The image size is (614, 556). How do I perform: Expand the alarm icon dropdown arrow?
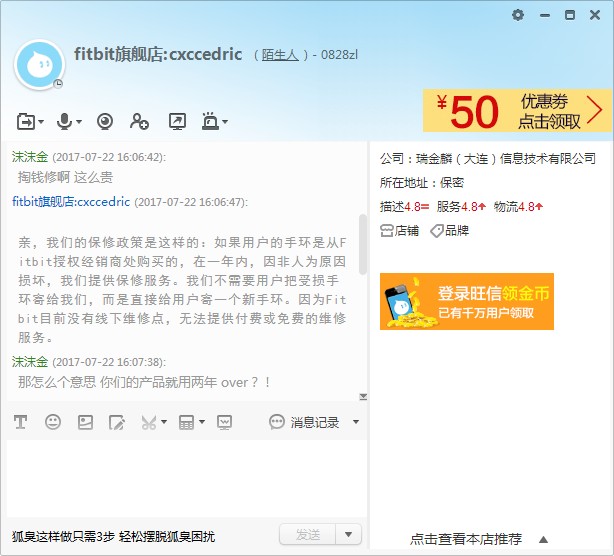point(225,122)
